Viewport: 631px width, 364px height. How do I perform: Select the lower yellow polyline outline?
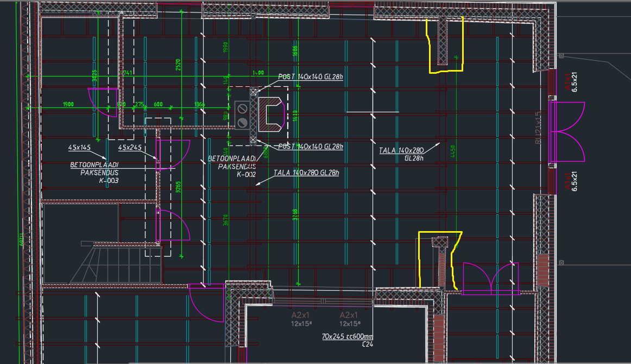click(419, 259)
